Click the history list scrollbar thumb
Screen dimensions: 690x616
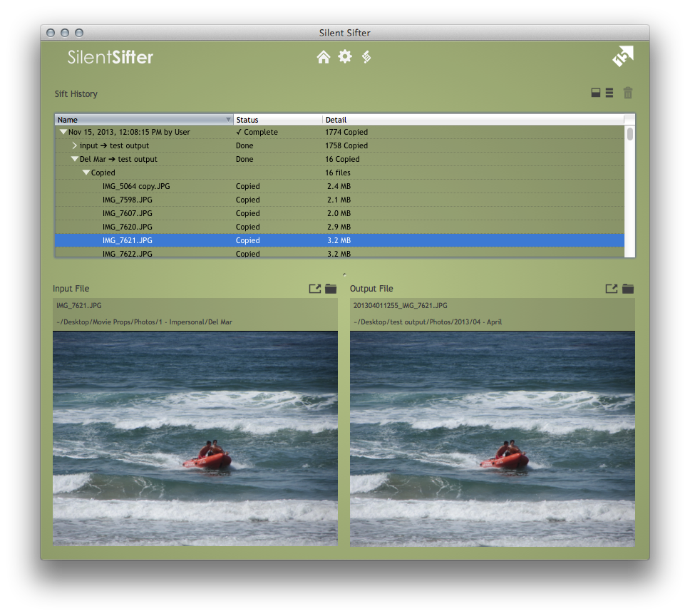tap(630, 134)
